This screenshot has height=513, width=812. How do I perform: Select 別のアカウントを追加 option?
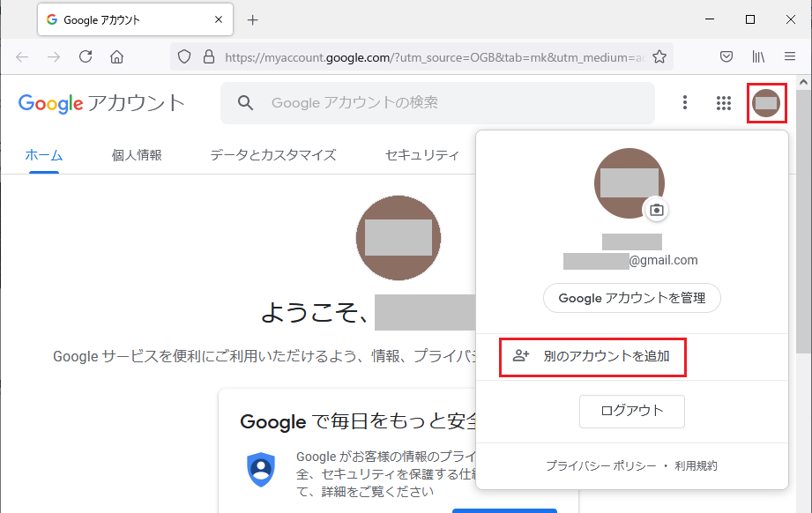pos(592,357)
